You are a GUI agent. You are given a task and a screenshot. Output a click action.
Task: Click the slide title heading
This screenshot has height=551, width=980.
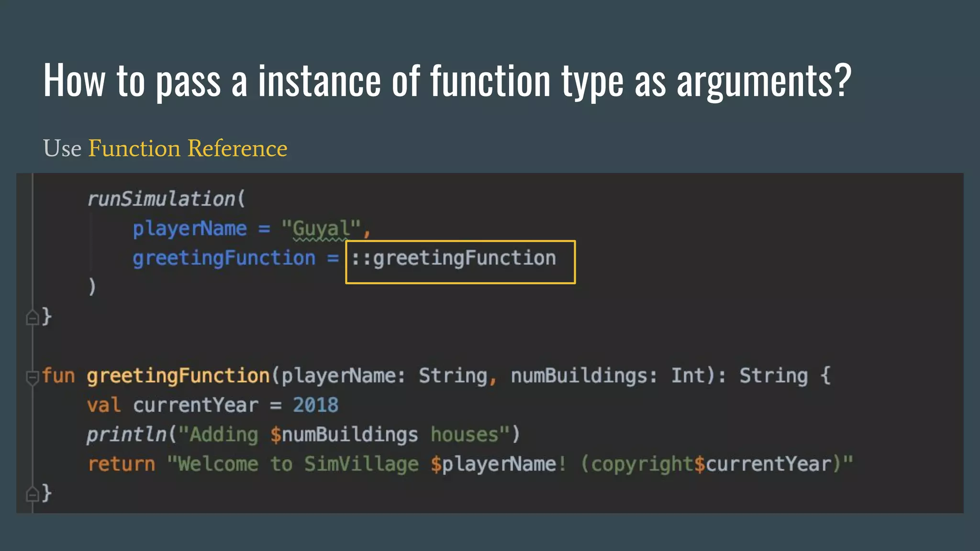[447, 80]
